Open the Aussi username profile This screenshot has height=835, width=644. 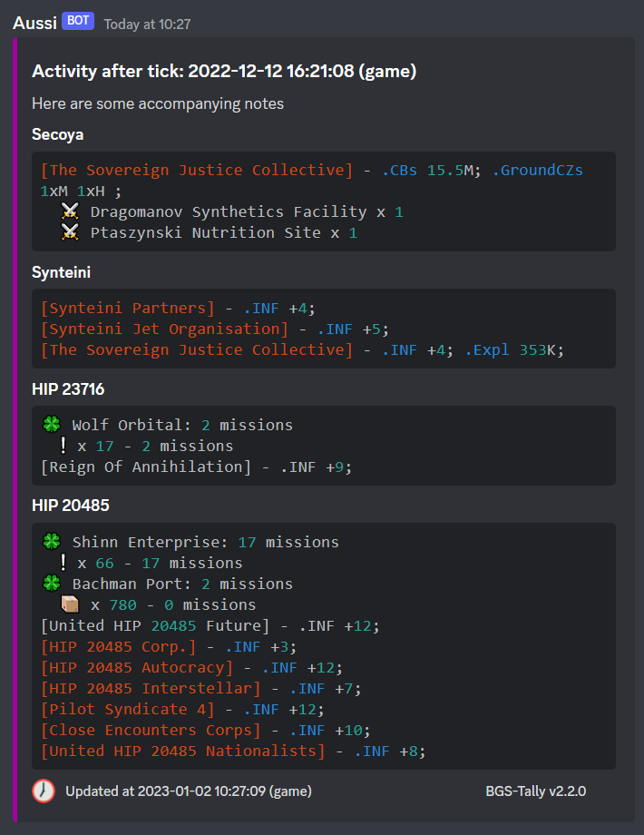pos(34,23)
